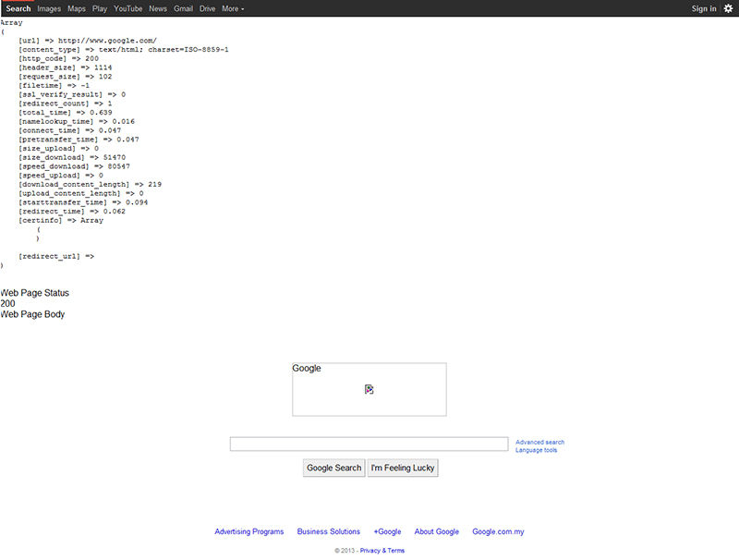
Task: Expand the More dropdown menu
Action: (x=231, y=7)
